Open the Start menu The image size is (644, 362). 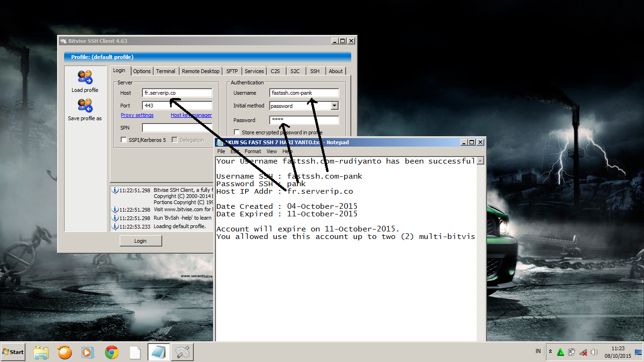[x=13, y=352]
